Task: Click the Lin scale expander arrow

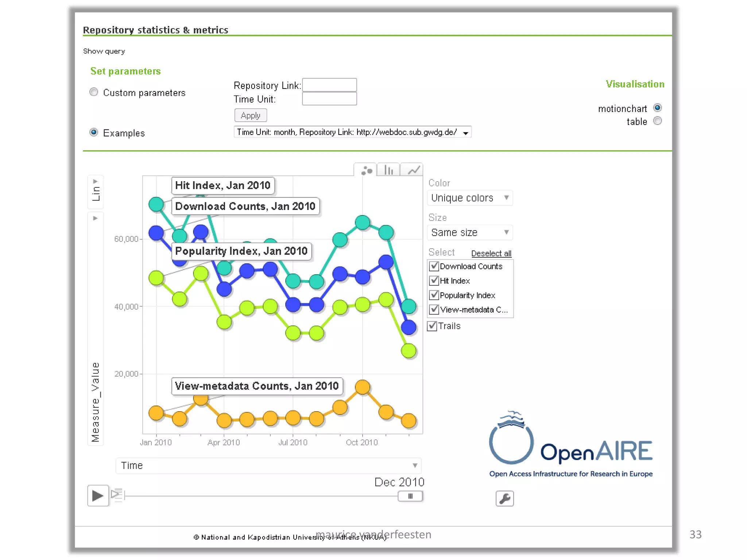Action: pyautogui.click(x=96, y=182)
